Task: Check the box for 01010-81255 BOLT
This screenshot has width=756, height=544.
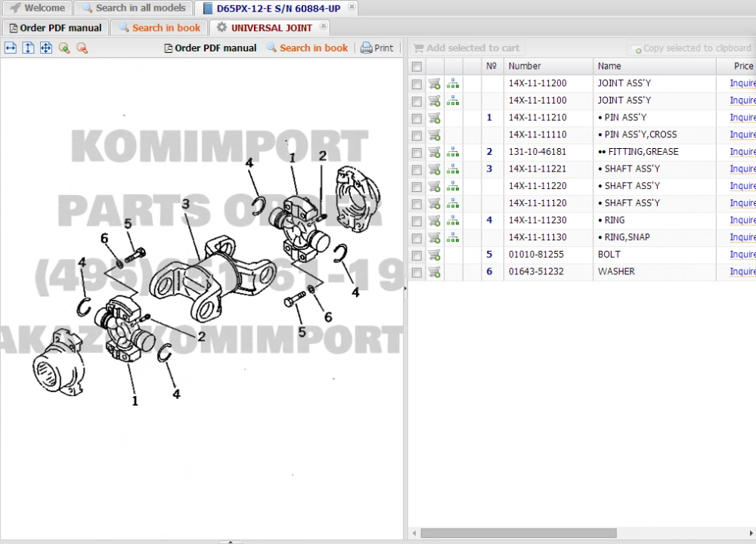Action: click(x=417, y=255)
